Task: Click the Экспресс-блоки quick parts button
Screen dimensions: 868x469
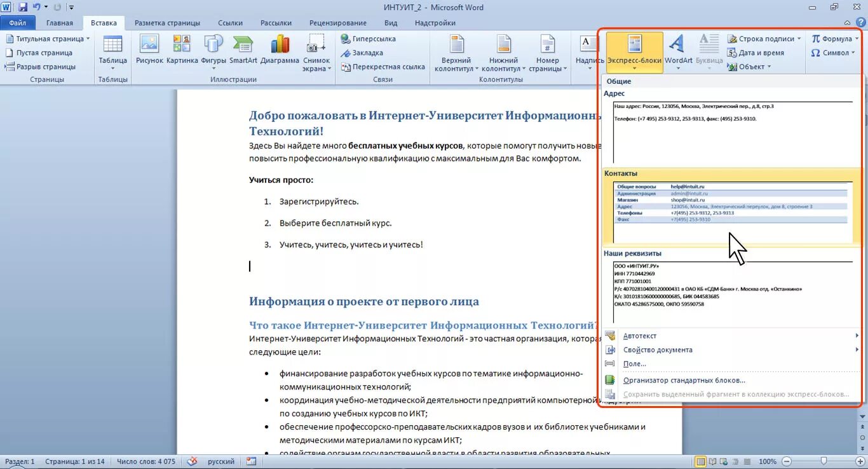Action: pos(634,53)
